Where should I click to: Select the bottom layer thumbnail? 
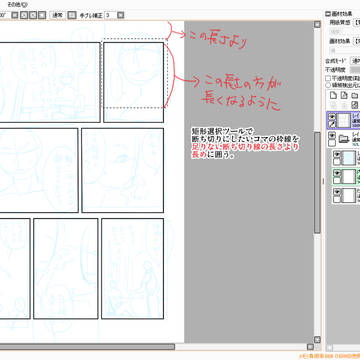point(349,196)
